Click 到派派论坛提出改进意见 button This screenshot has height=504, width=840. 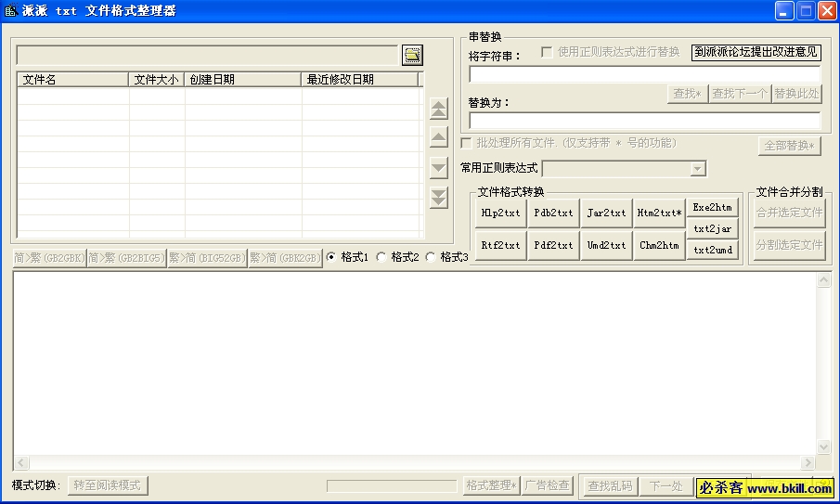756,52
